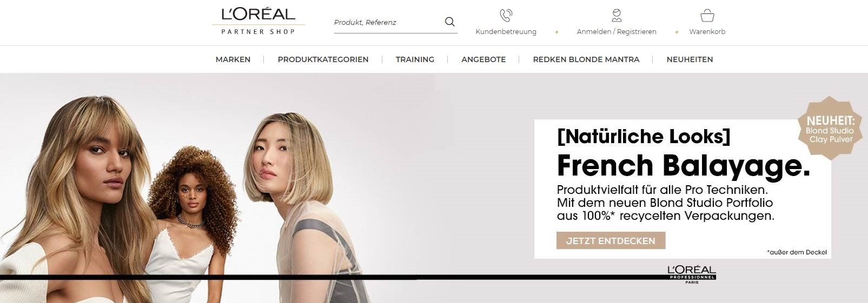This screenshot has height=303, width=868.
Task: Click the JETZT ENTDECKEN button
Action: pyautogui.click(x=611, y=241)
